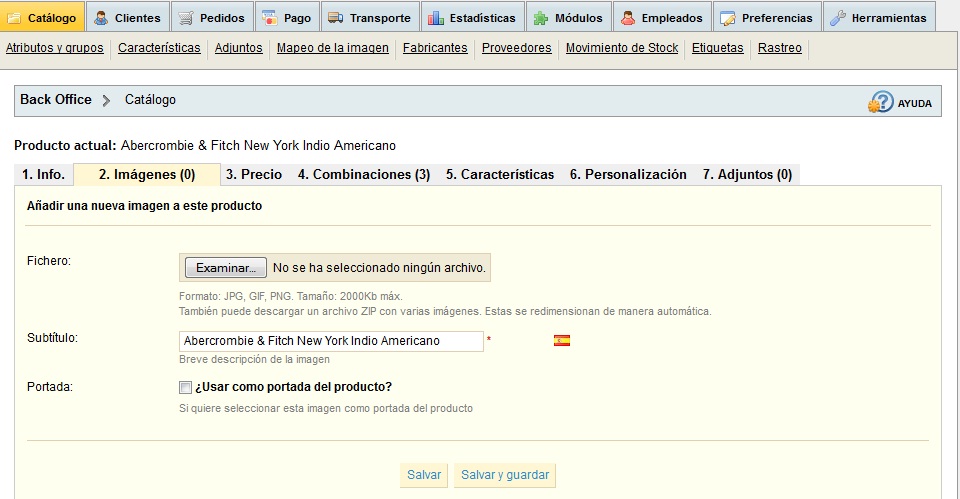Click the breadcrumb arrow after Back Office
This screenshot has width=960, height=499.
pyautogui.click(x=107, y=100)
